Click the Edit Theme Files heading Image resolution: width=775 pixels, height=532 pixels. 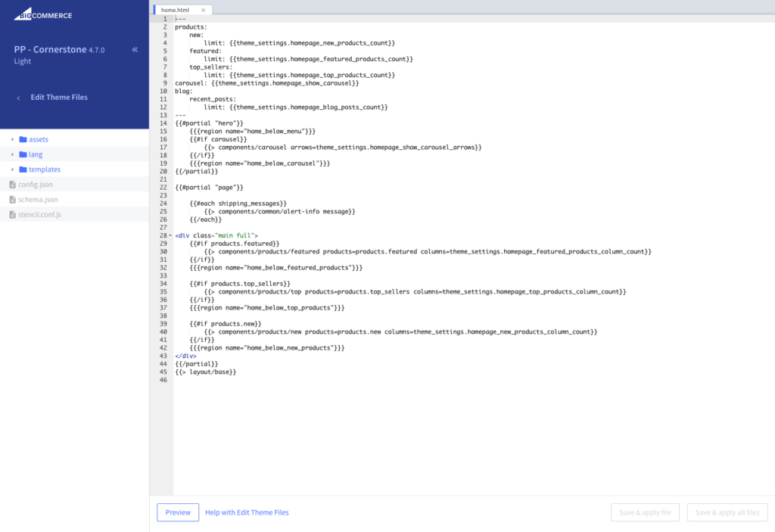click(x=59, y=98)
